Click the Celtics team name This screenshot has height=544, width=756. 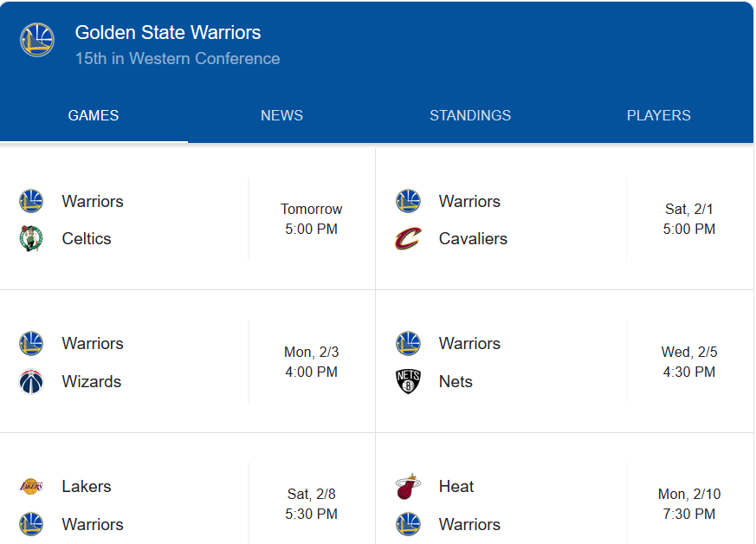(87, 238)
